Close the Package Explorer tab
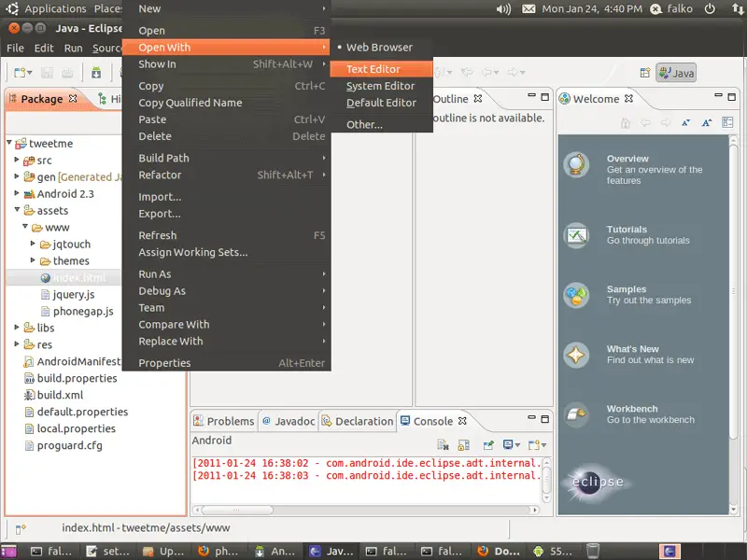Screen dimensions: 747x560 [x=73, y=99]
